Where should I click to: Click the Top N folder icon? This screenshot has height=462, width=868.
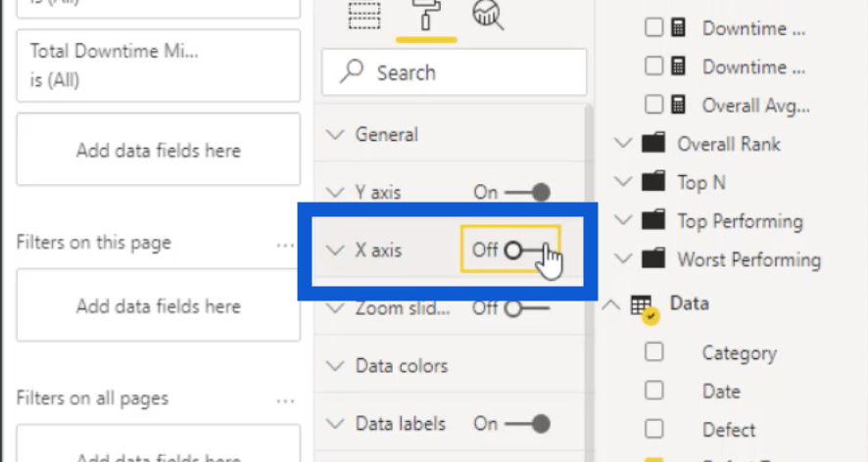click(653, 182)
